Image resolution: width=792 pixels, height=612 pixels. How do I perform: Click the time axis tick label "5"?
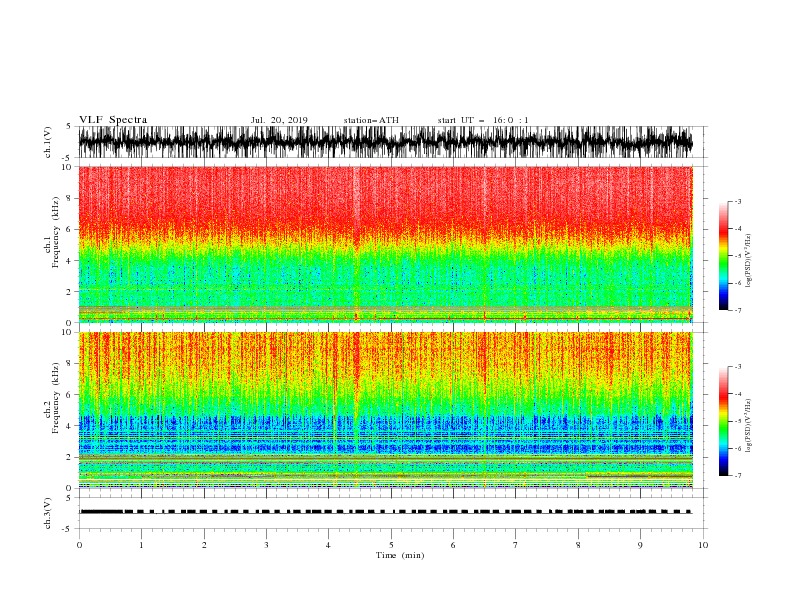click(x=391, y=545)
